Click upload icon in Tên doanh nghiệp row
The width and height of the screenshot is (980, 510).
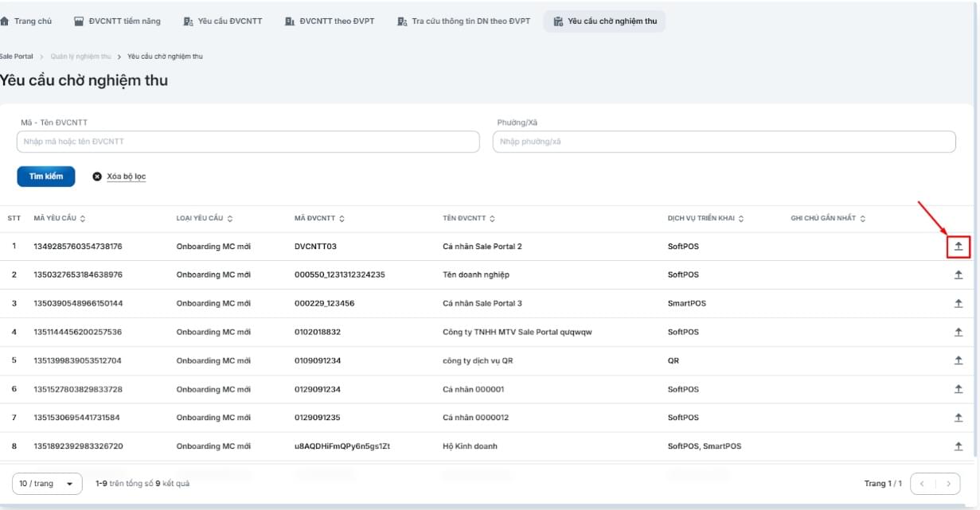pos(959,274)
